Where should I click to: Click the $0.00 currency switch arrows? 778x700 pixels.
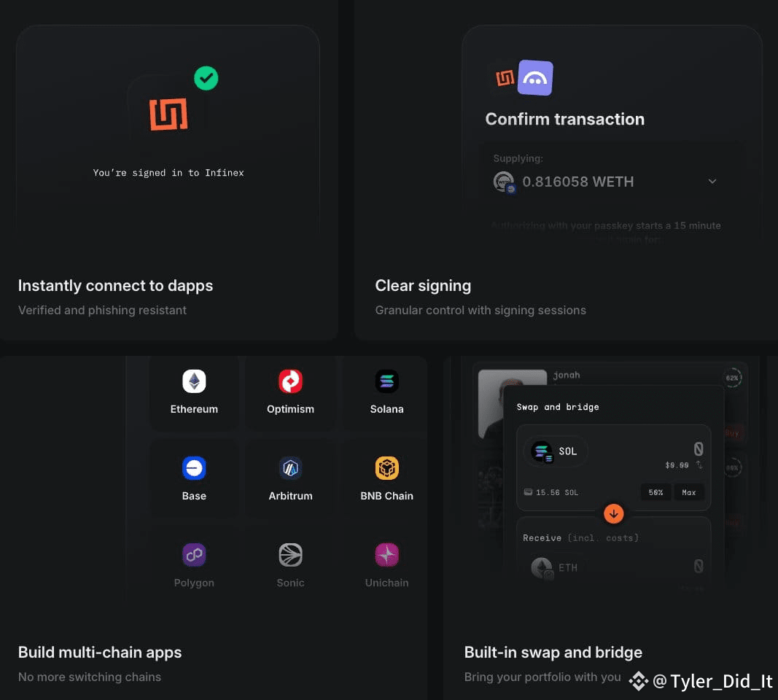699,465
